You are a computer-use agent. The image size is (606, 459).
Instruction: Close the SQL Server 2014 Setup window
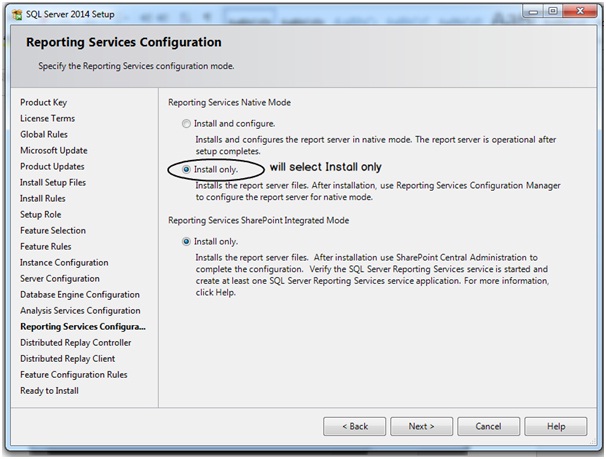580,12
